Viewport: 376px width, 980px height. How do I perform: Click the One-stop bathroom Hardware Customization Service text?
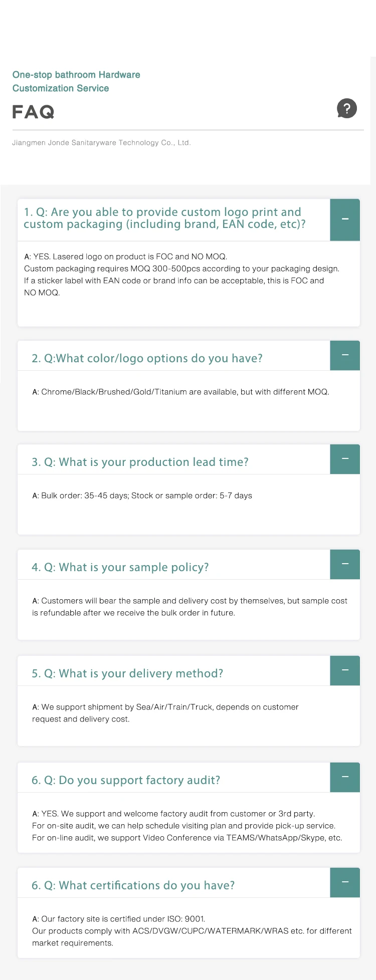tap(76, 81)
